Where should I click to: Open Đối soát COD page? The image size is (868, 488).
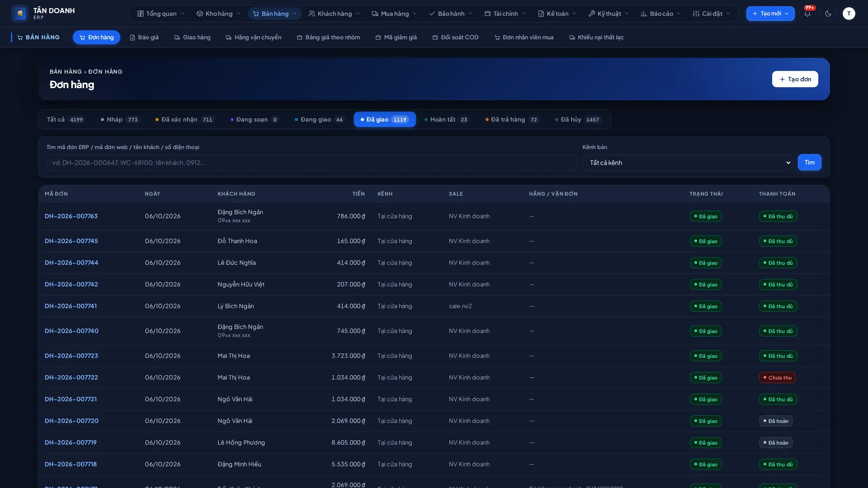coord(455,37)
